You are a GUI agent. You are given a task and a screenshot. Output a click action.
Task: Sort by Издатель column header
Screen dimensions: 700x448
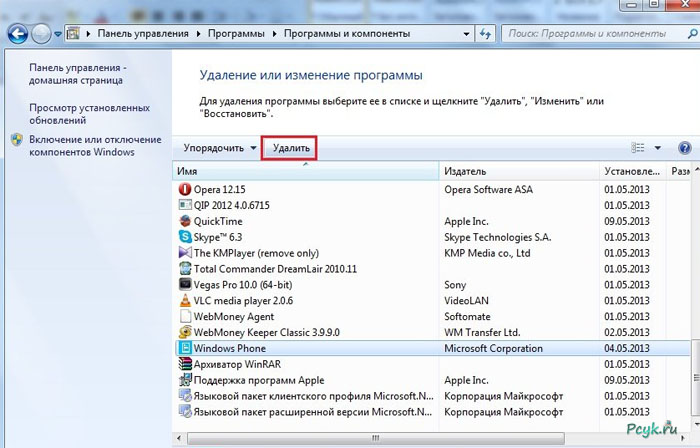[x=519, y=171]
